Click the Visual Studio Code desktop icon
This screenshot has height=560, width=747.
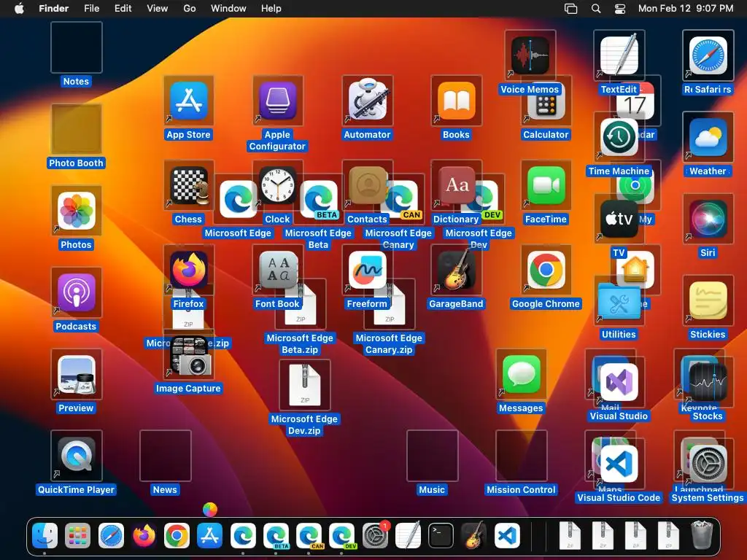pyautogui.click(x=619, y=464)
